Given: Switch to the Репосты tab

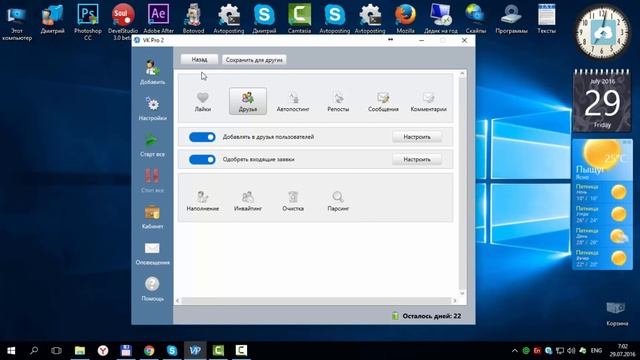Looking at the screenshot, I should (x=338, y=101).
